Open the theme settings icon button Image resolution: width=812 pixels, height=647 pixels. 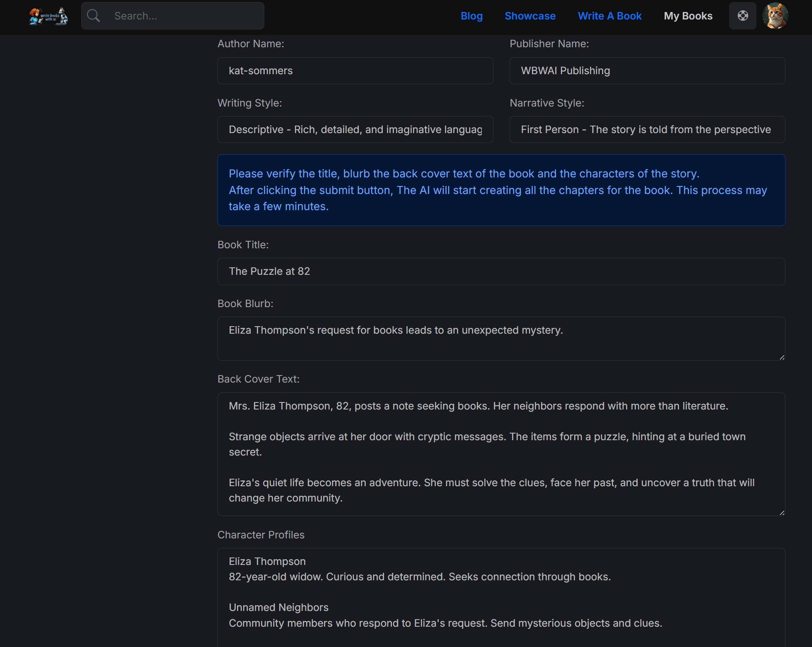coord(743,16)
